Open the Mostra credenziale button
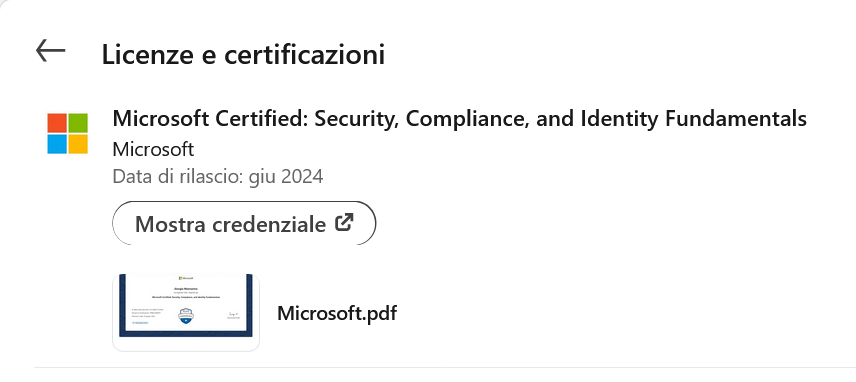Viewport: 856px width, 382px height. (244, 223)
